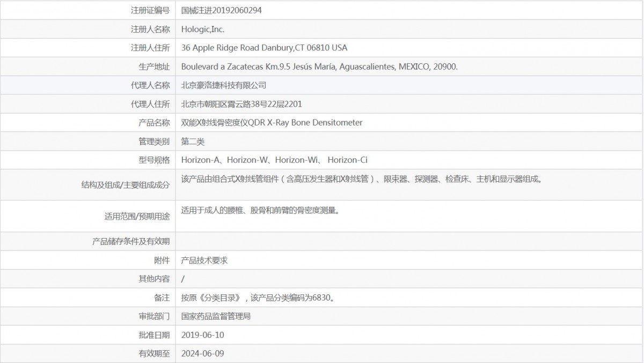Click Boulevard a Zacatecas production address
Image resolution: width=644 pixels, height=363 pixels.
click(319, 66)
